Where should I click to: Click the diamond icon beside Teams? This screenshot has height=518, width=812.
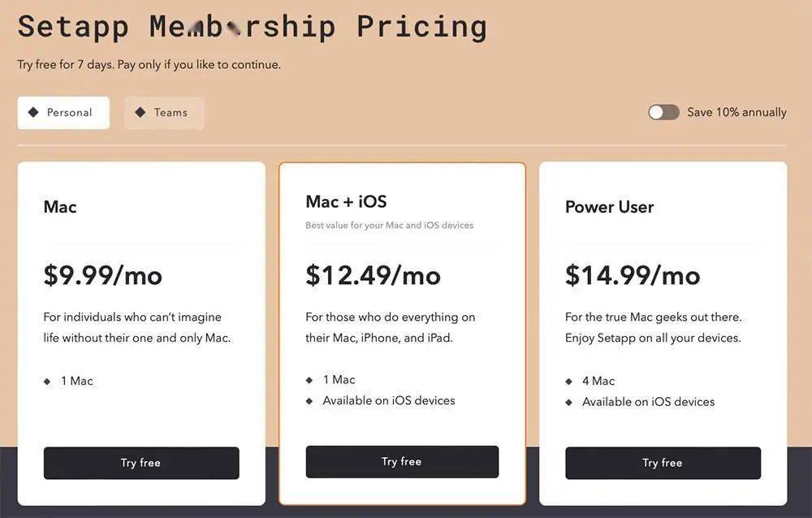coord(140,112)
